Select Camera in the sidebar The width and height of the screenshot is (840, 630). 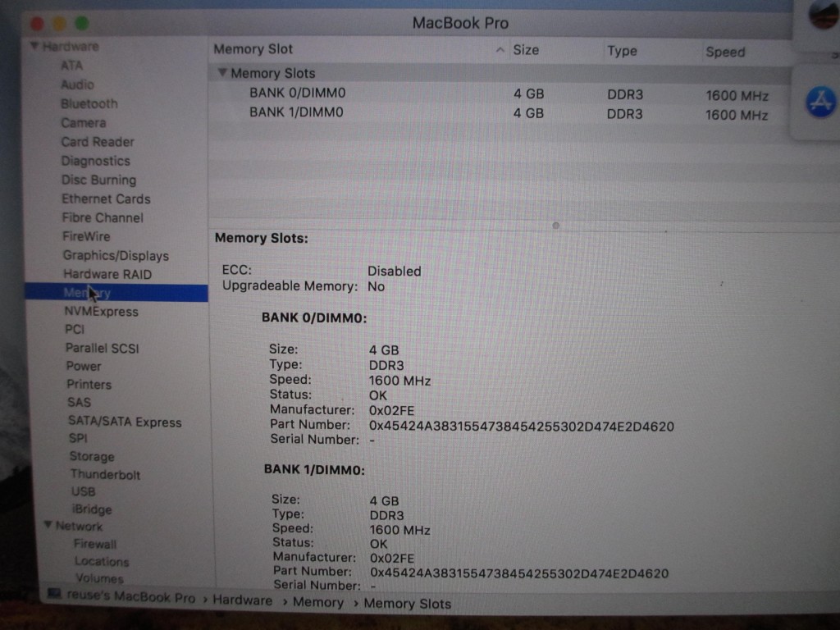tap(84, 123)
